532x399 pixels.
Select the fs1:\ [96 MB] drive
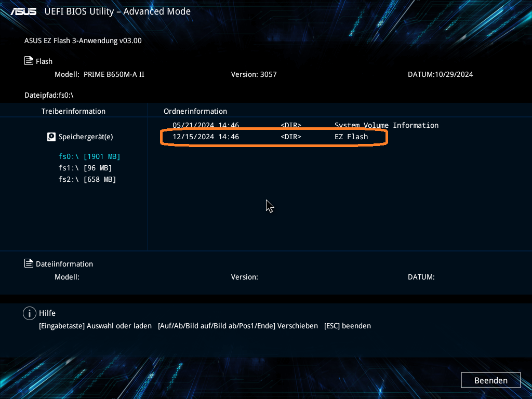point(85,168)
